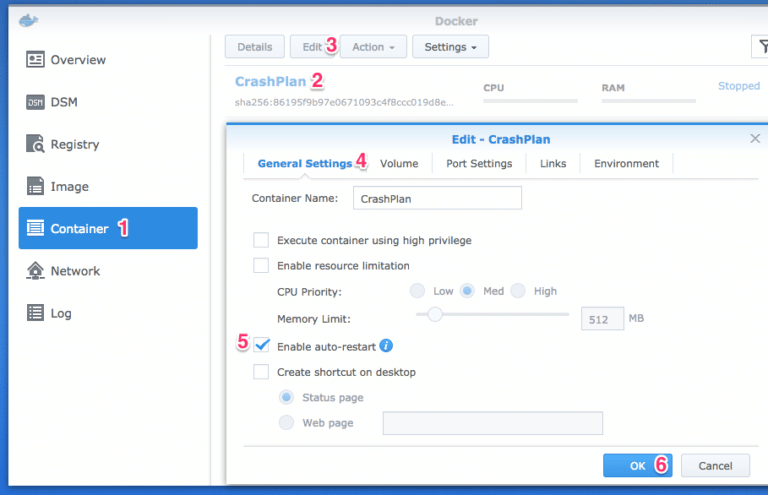Choose the Status page radio option

point(286,397)
